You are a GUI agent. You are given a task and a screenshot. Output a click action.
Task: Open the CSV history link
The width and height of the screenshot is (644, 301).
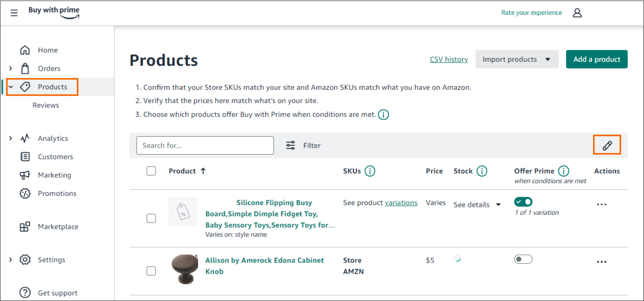[x=449, y=59]
